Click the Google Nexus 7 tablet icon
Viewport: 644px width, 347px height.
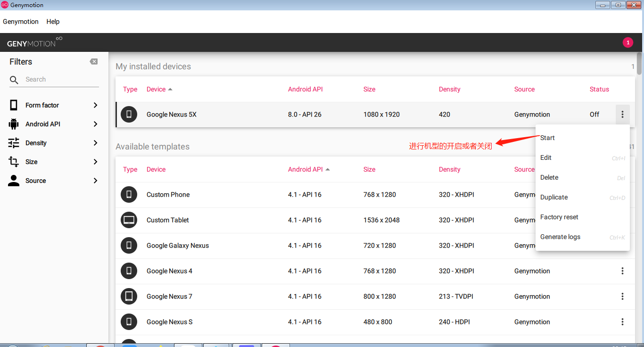click(x=129, y=296)
